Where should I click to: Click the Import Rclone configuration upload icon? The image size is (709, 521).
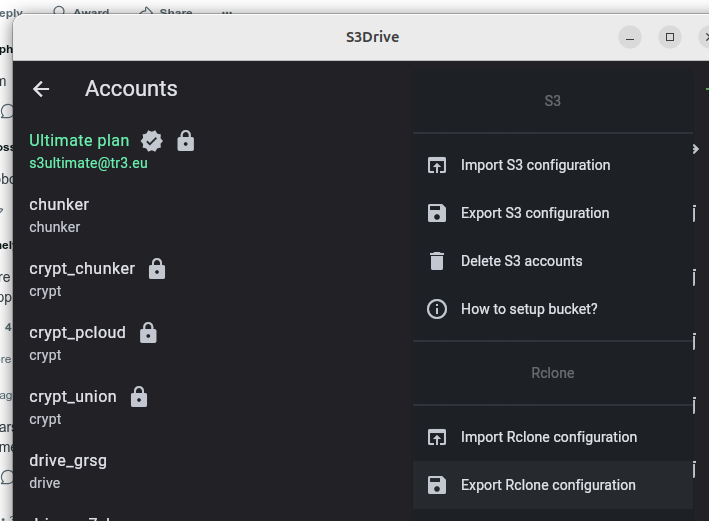pos(437,437)
